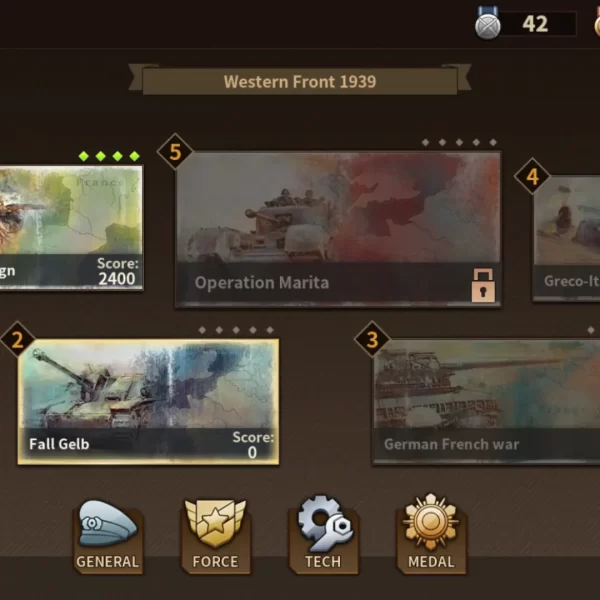600x600 pixels.
Task: Click the Fall Gelb score label
Action: tap(253, 445)
